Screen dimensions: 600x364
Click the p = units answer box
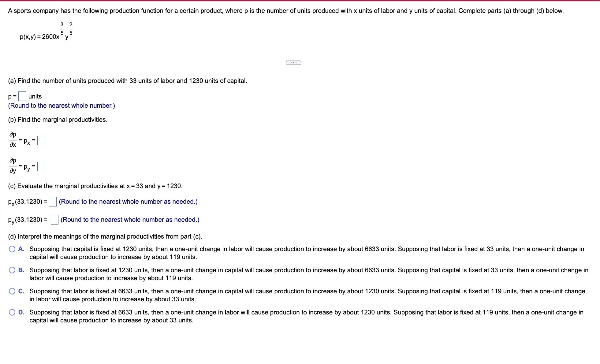22,96
